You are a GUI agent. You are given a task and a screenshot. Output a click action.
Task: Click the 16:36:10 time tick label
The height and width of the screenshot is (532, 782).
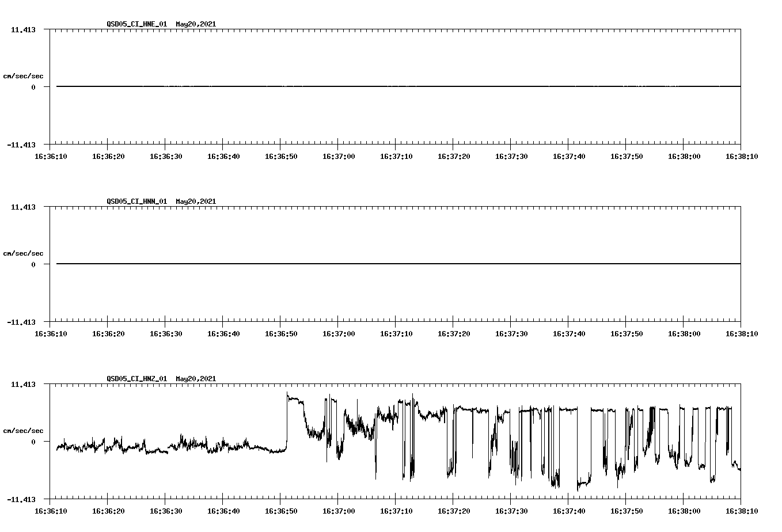click(52, 155)
